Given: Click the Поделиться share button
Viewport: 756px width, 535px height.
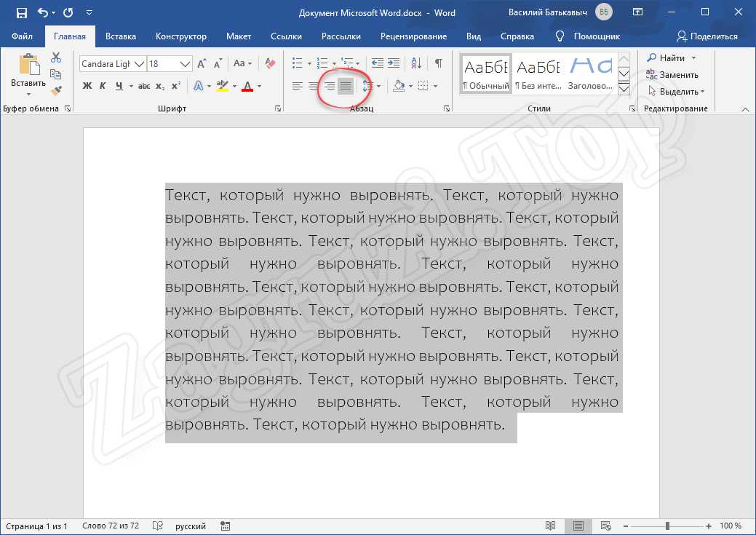Looking at the screenshot, I should (707, 36).
